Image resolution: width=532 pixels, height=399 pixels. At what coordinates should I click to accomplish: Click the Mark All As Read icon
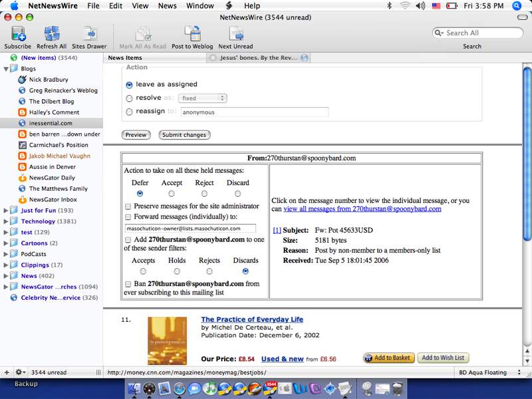(143, 34)
